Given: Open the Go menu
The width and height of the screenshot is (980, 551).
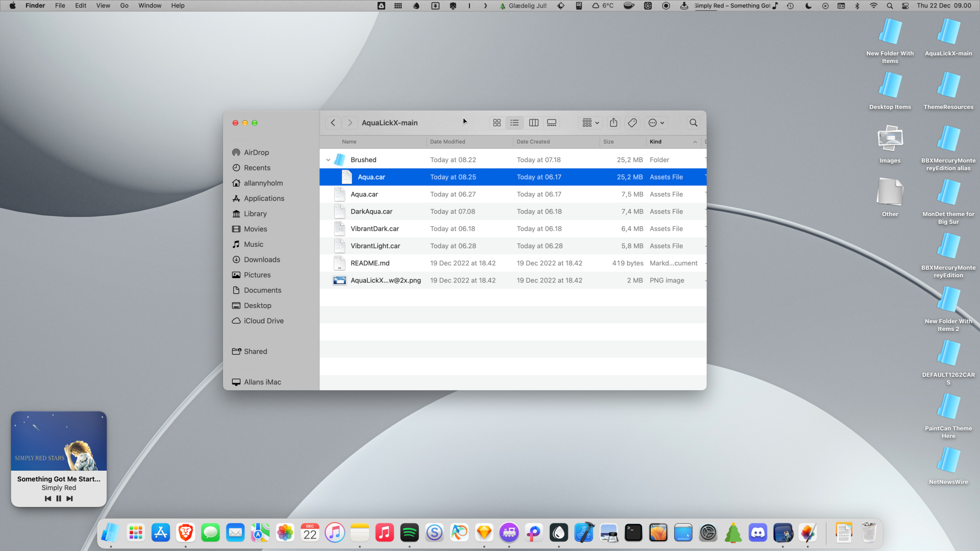Looking at the screenshot, I should tap(124, 6).
